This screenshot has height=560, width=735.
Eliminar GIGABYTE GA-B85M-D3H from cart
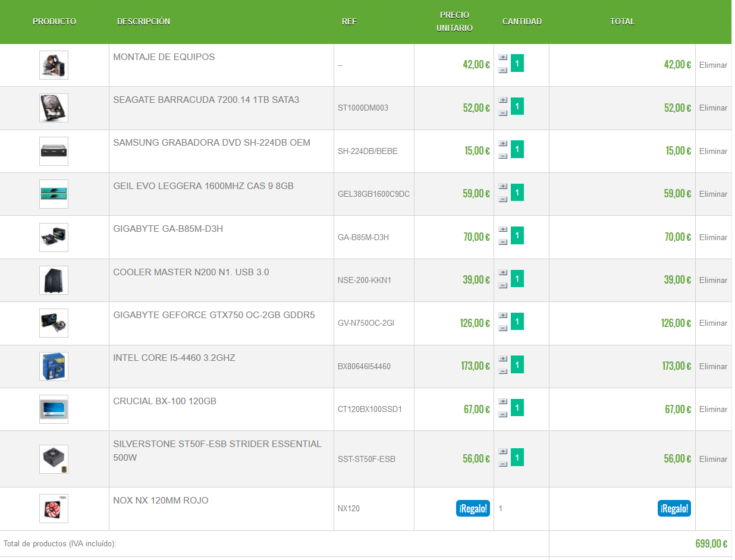(x=713, y=238)
